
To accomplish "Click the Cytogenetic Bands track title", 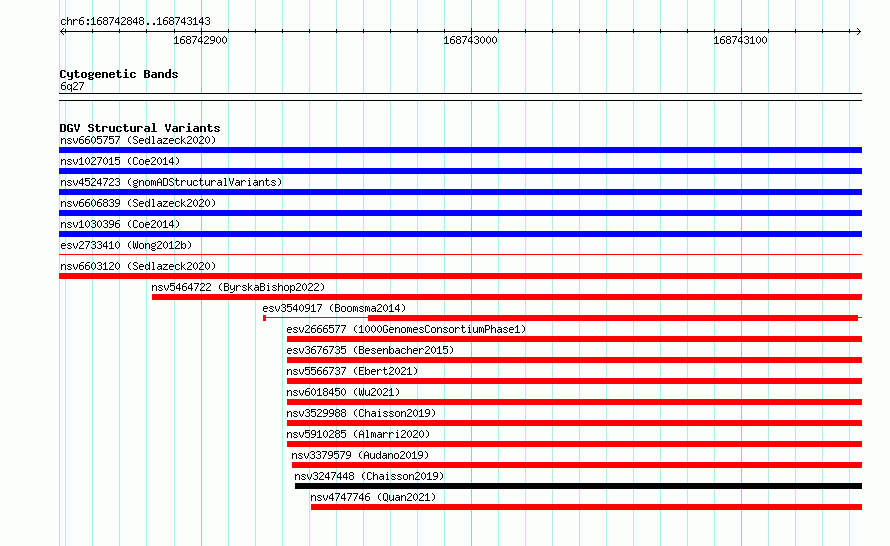I will tap(119, 74).
